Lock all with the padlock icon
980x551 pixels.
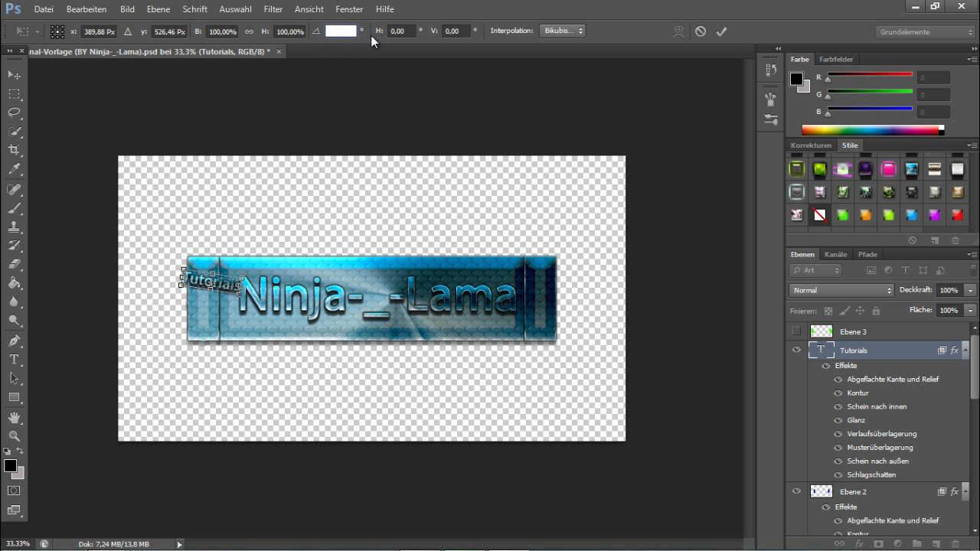coord(876,311)
